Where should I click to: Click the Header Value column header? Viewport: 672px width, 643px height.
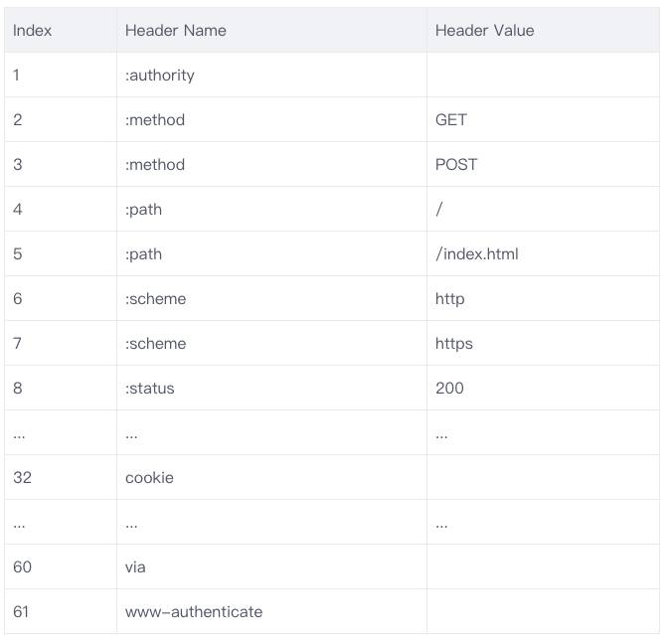click(x=485, y=31)
